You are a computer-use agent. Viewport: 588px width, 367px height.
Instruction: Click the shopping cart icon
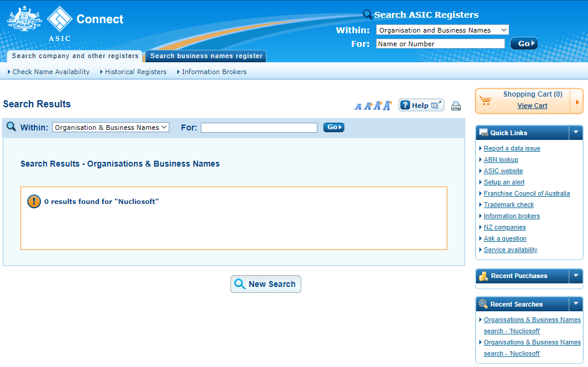485,101
